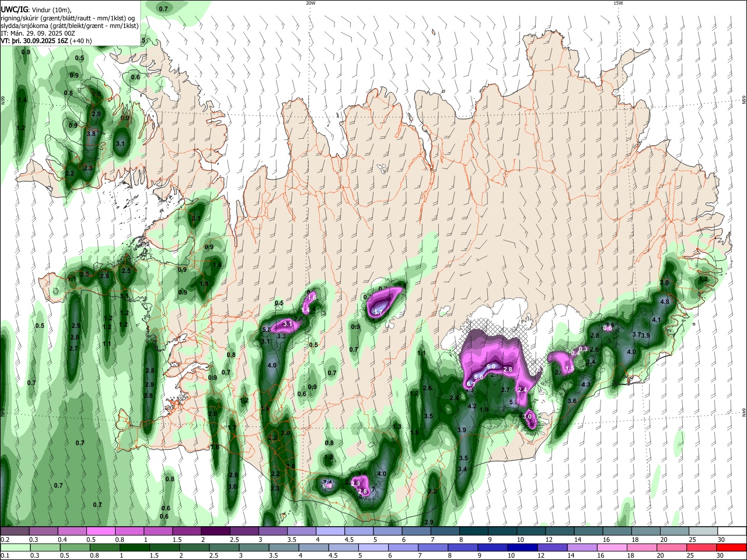747x560 pixels.
Task: Select the light lavender 4 mm snow swatch
Action: 329,531
